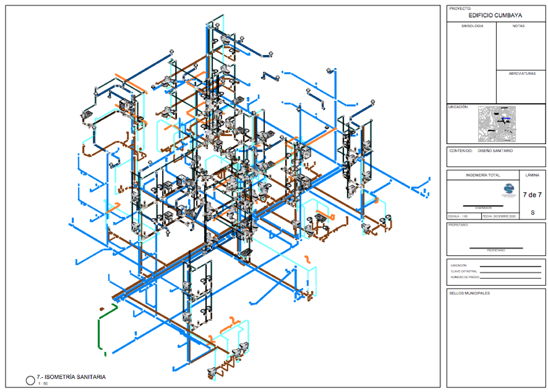Click the Ingeniería Total company logo
Viewport: 548px width, 392px height.
pyautogui.click(x=509, y=191)
